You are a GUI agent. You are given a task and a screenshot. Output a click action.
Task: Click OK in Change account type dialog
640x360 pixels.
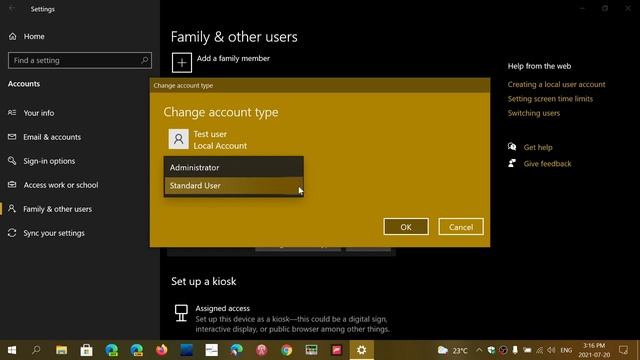click(406, 227)
